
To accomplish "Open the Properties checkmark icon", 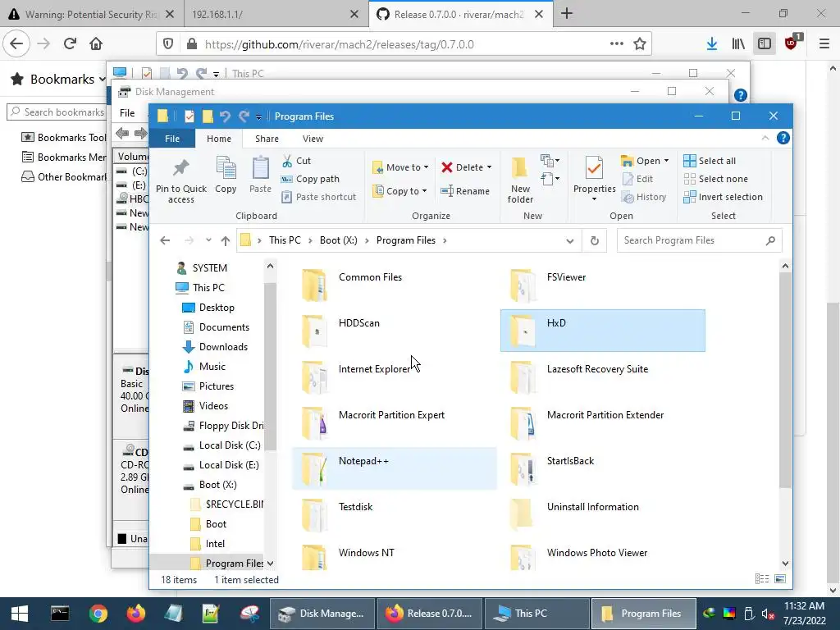I will click(594, 168).
